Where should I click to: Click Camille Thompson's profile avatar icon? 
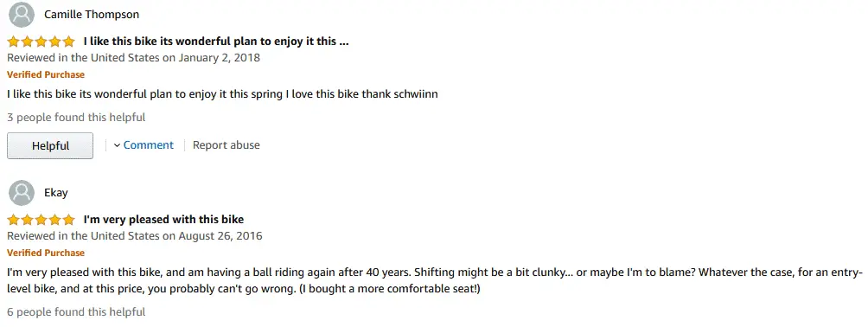22,15
